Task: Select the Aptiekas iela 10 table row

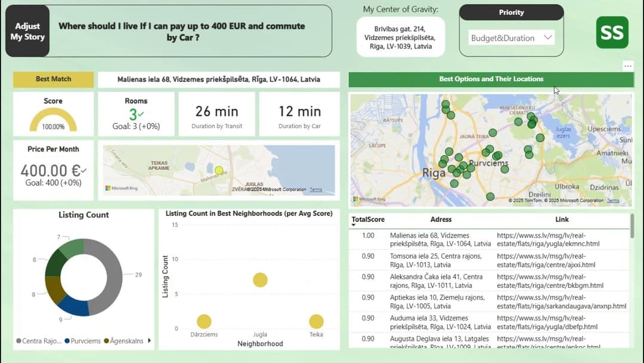Action: pyautogui.click(x=489, y=302)
